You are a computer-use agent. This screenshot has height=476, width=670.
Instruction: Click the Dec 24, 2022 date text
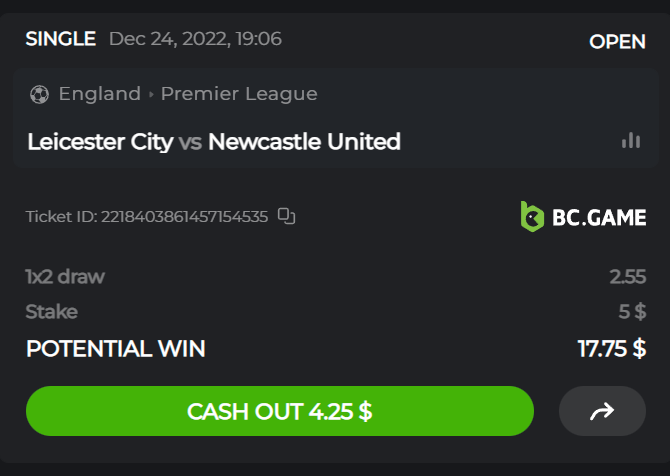pos(195,40)
